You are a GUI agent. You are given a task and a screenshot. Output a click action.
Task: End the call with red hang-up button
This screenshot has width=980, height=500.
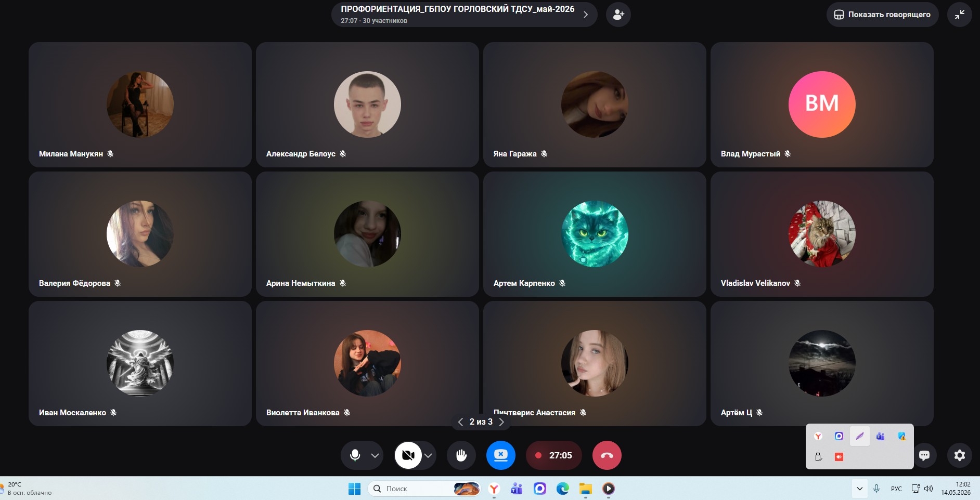607,455
